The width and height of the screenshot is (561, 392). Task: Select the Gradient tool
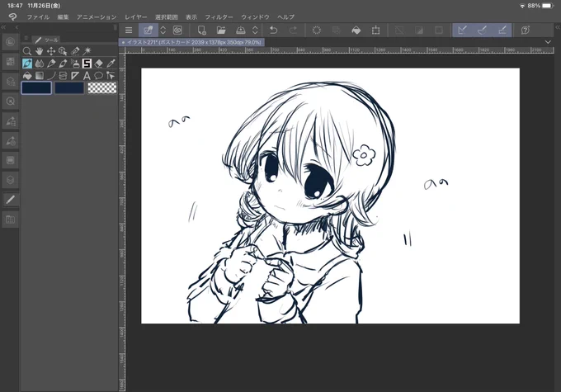click(39, 76)
